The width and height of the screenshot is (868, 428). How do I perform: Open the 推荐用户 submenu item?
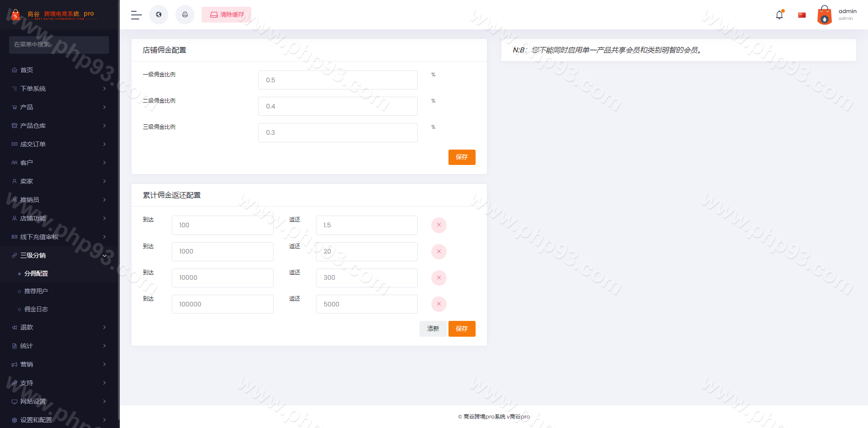[x=36, y=291]
